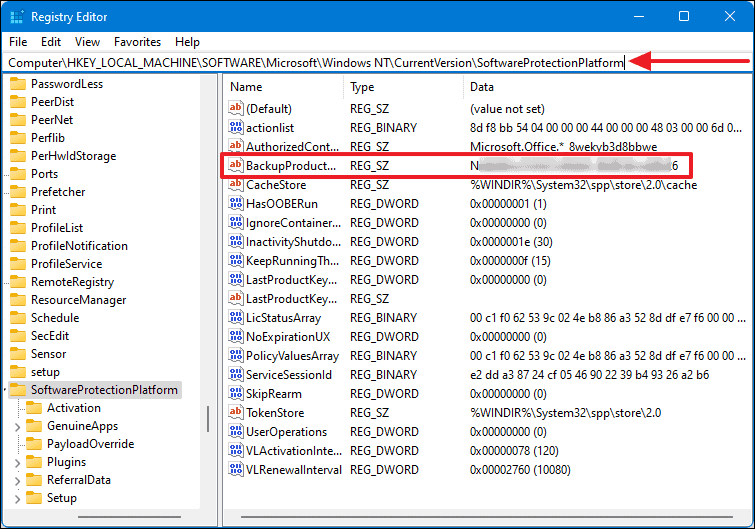
Task: Click the PayloadOverride folder icon
Action: 33,444
